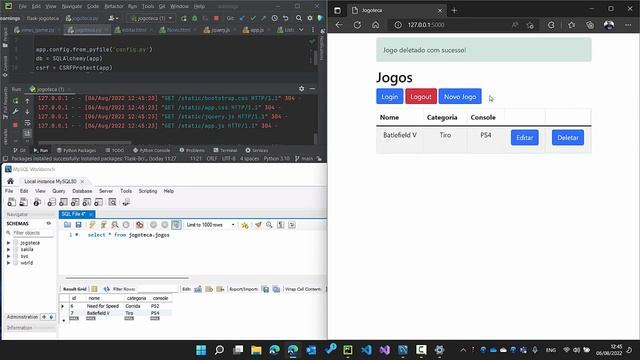Click the browser back arrow
Viewport: 640px width, 360px height.
point(339,25)
